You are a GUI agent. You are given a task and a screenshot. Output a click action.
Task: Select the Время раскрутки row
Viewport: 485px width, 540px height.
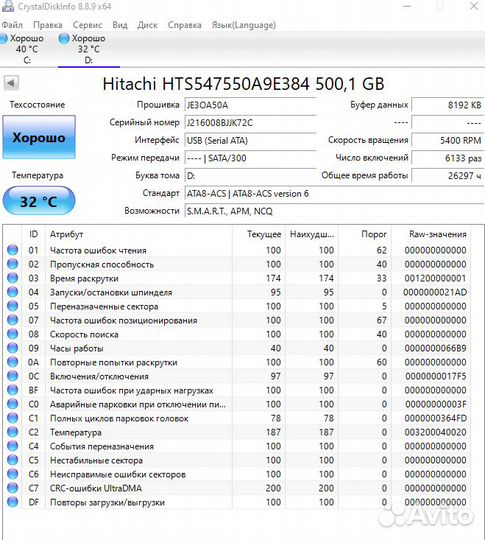237,278
